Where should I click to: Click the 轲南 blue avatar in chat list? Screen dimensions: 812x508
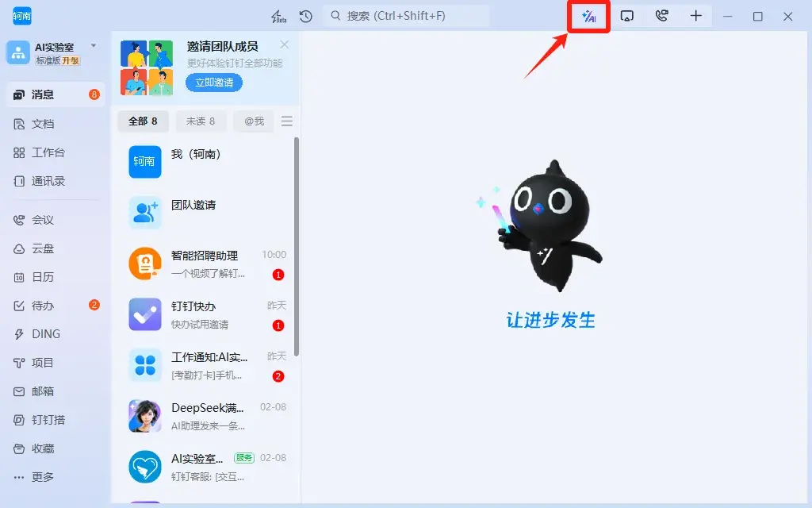click(145, 162)
